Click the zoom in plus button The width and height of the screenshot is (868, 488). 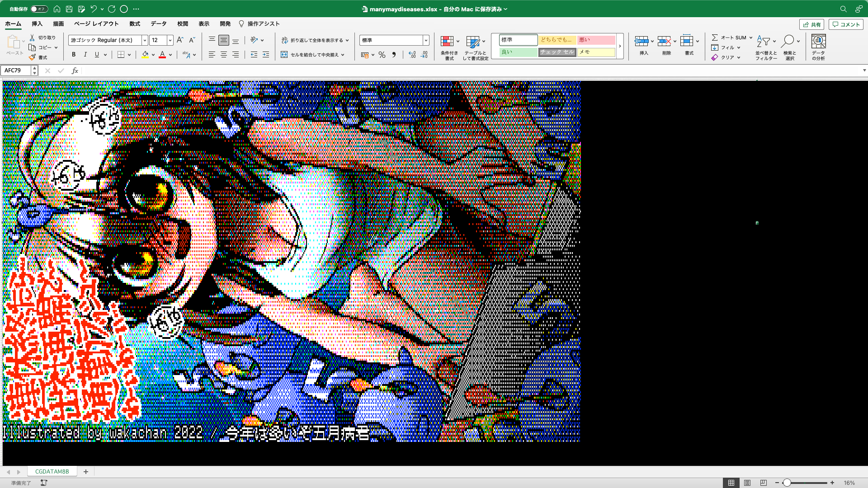point(832,483)
